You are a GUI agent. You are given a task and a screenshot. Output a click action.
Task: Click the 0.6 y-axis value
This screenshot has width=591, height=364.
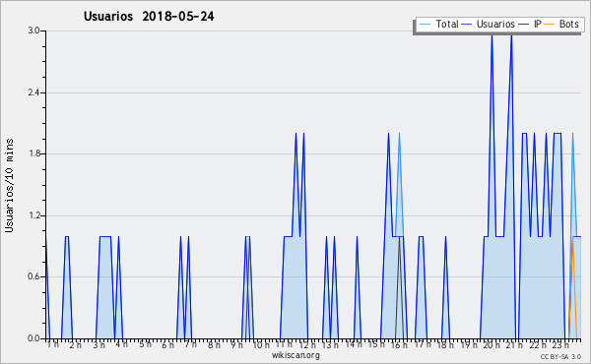pyautogui.click(x=33, y=277)
